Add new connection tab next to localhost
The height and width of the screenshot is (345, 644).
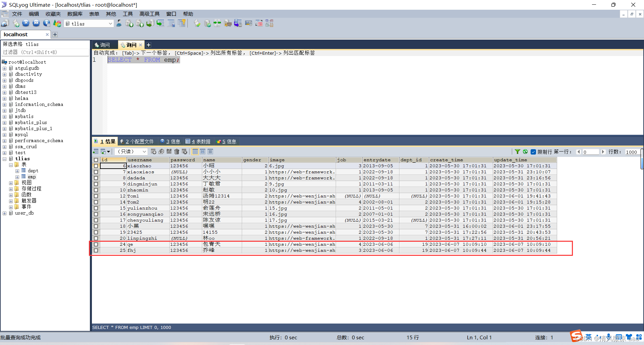(55, 35)
